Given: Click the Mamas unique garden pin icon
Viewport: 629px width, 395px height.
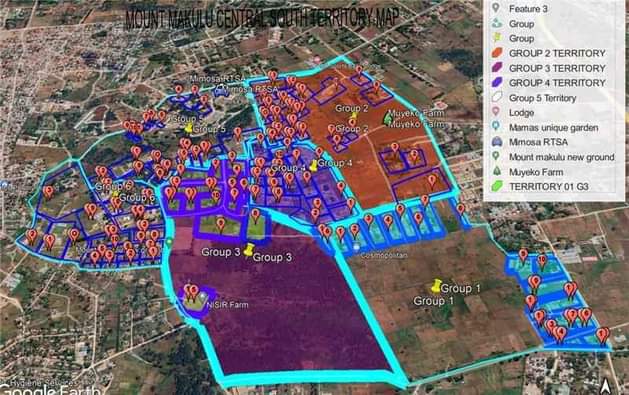Looking at the screenshot, I should 496,127.
